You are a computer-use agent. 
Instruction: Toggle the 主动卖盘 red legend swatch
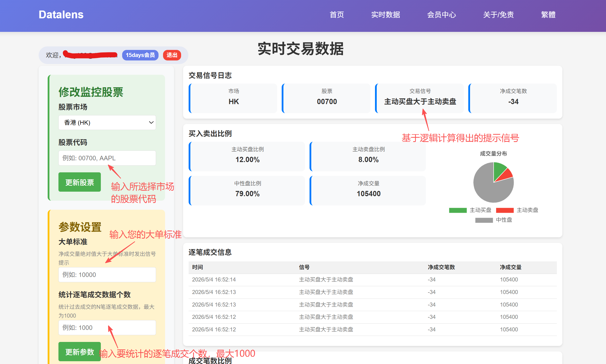(x=505, y=210)
